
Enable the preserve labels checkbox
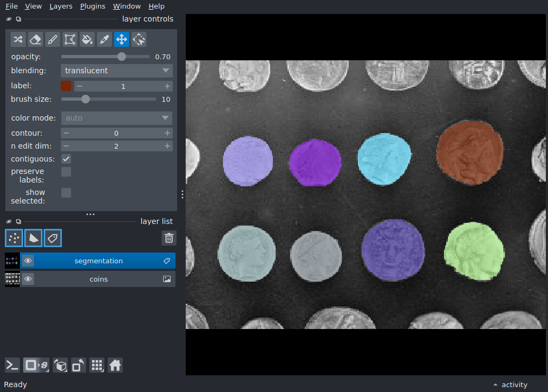click(66, 172)
